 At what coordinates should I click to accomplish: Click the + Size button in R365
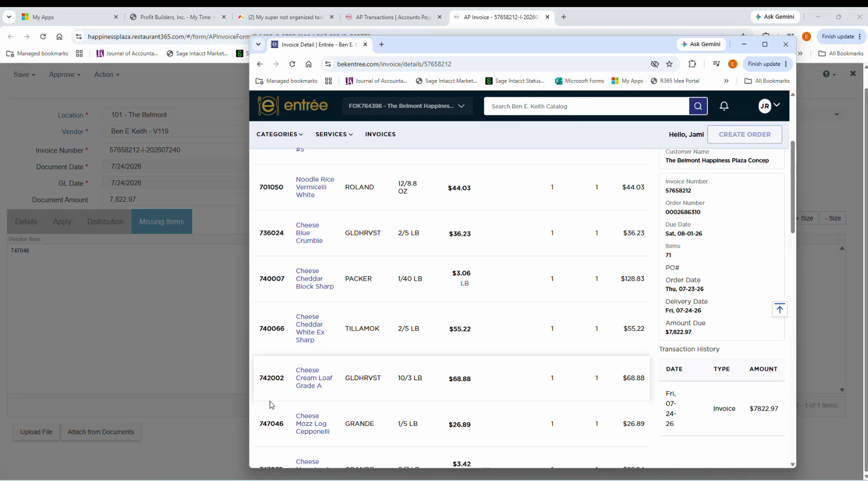point(805,218)
